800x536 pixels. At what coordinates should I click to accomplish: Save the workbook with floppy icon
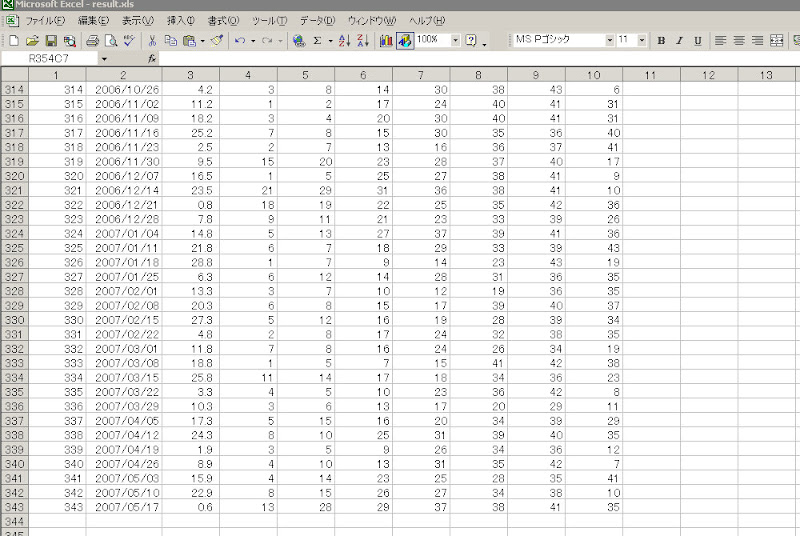[x=51, y=41]
